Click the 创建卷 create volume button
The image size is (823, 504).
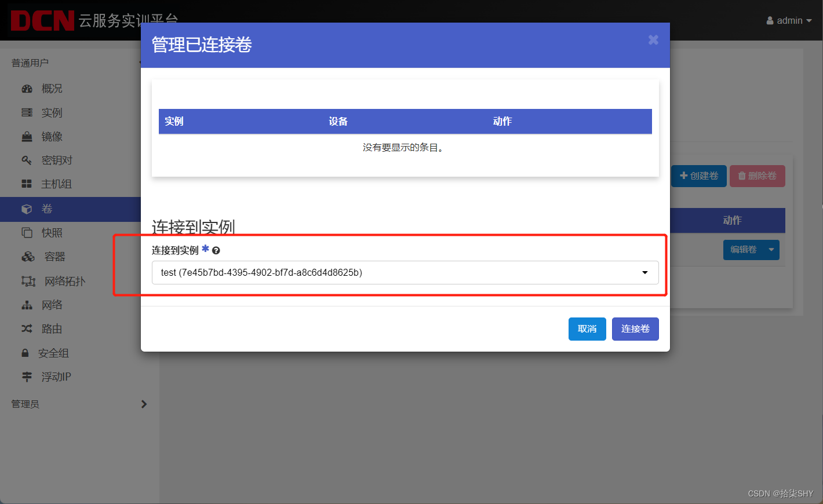[x=699, y=176]
